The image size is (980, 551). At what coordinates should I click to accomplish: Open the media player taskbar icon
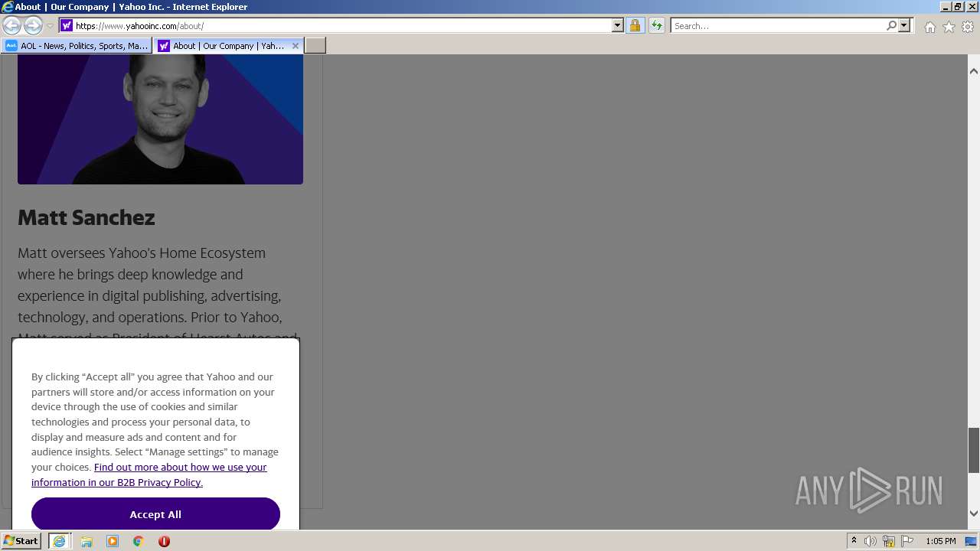tap(113, 541)
